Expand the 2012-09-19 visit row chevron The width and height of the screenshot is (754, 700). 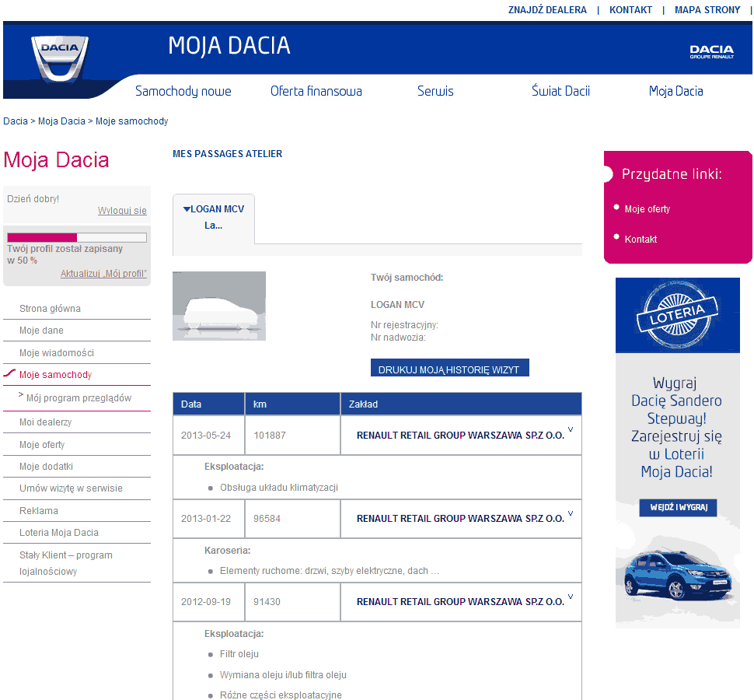(x=571, y=596)
